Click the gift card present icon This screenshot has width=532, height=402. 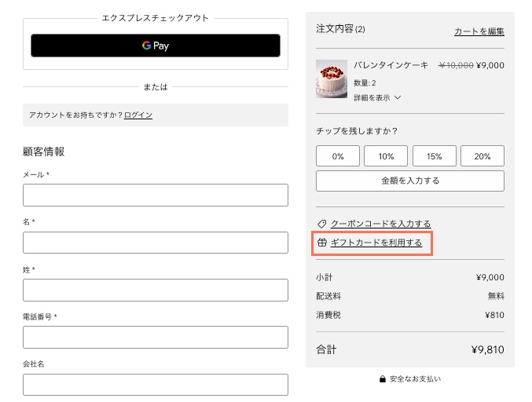tap(321, 243)
